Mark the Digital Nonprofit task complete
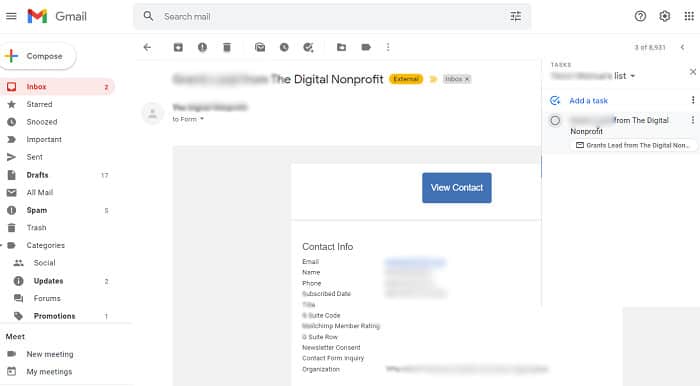Screen dimensions: 700x386 [555, 120]
